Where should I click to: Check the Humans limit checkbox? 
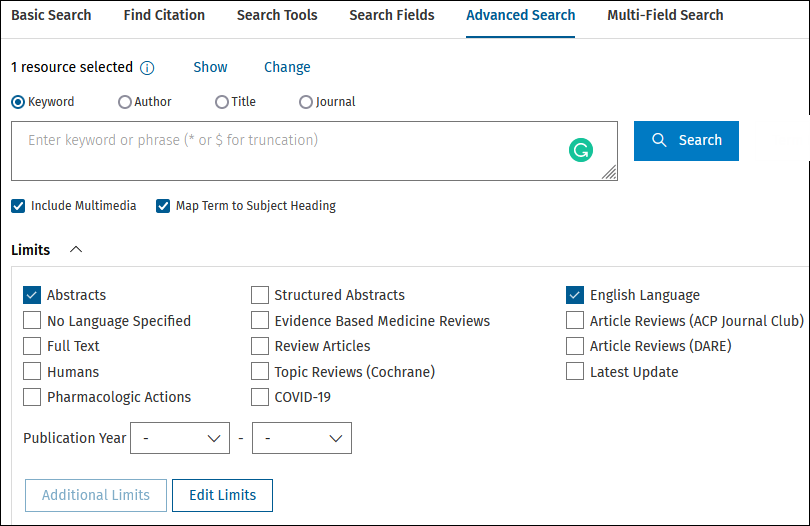point(32,372)
